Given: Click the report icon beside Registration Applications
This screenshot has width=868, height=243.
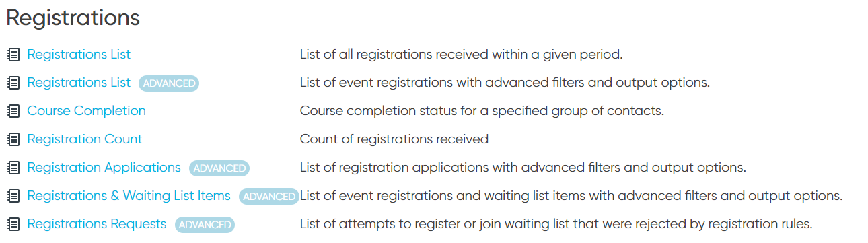Looking at the screenshot, I should (x=13, y=168).
